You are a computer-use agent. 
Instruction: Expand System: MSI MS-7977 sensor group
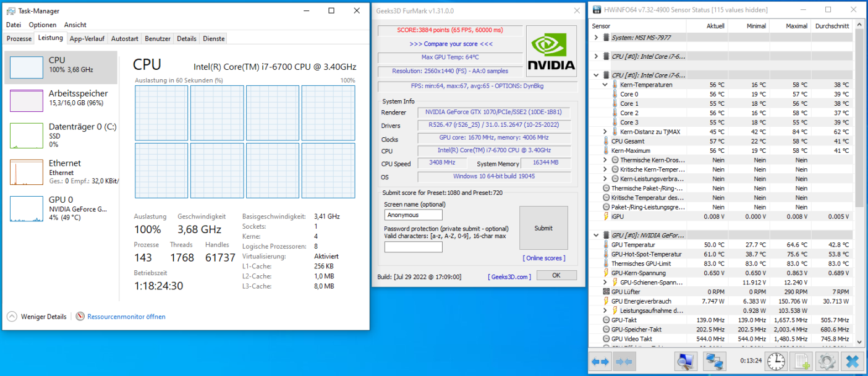point(597,38)
